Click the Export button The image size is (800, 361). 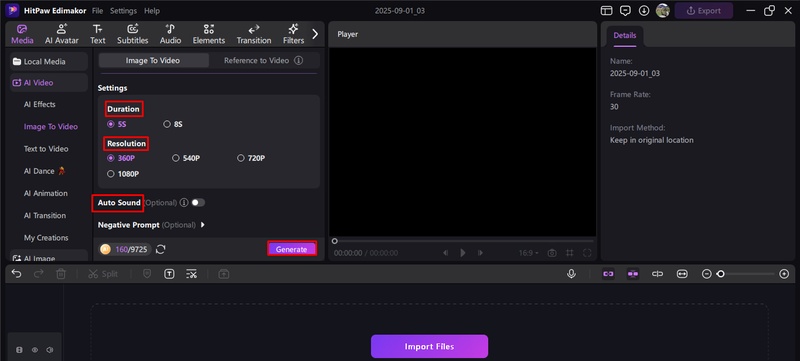[704, 11]
